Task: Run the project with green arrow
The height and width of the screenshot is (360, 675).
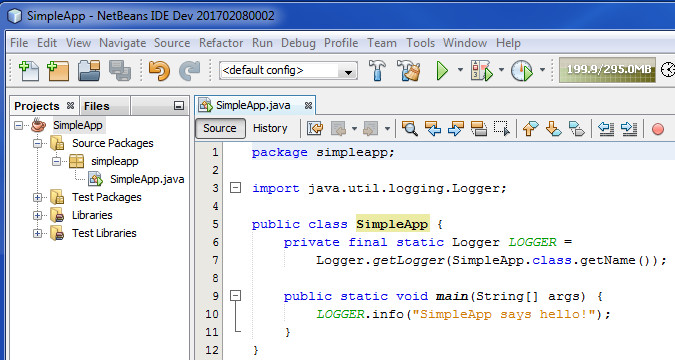Action: coord(442,70)
